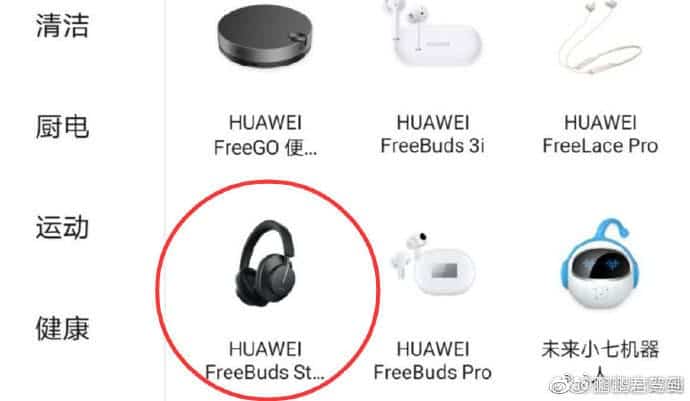Open the HUAWEI FreeBuds St... label
The width and height of the screenshot is (690, 401).
(x=265, y=361)
